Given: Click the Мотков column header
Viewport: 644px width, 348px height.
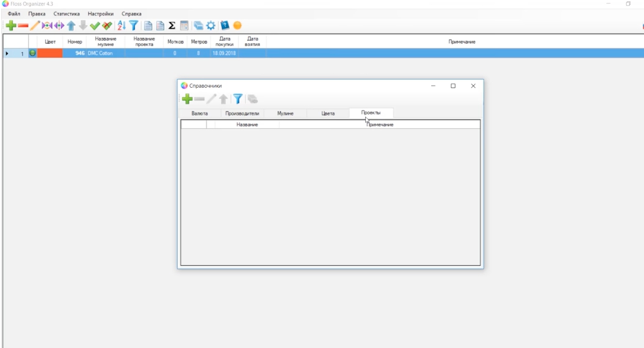Looking at the screenshot, I should (175, 42).
